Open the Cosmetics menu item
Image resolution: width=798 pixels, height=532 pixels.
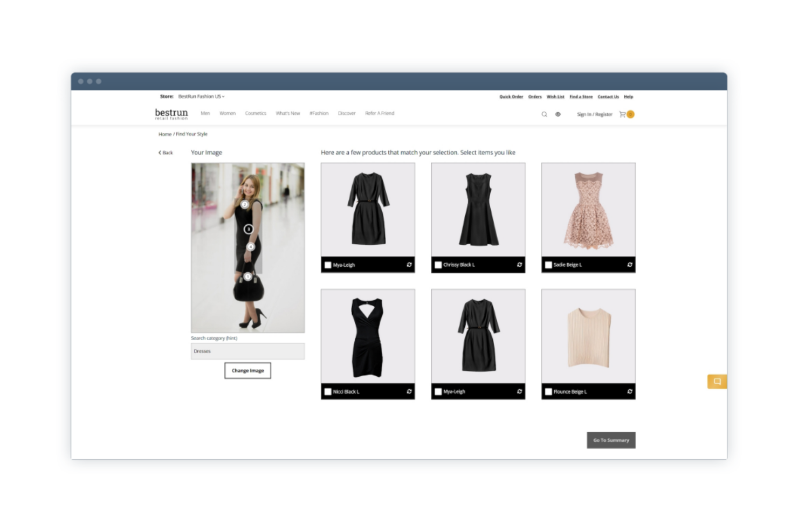click(x=256, y=113)
